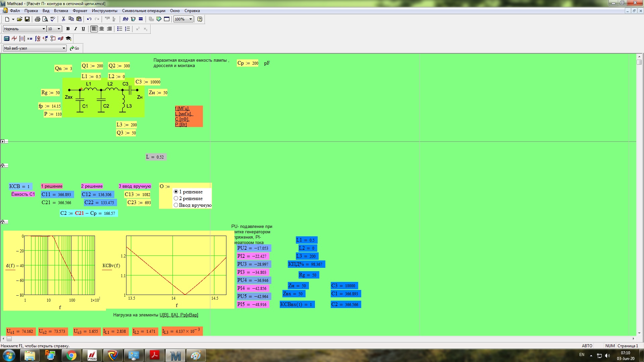Screen dimensions: 644x362
Task: Toggle the numbered list
Action: tap(127, 29)
